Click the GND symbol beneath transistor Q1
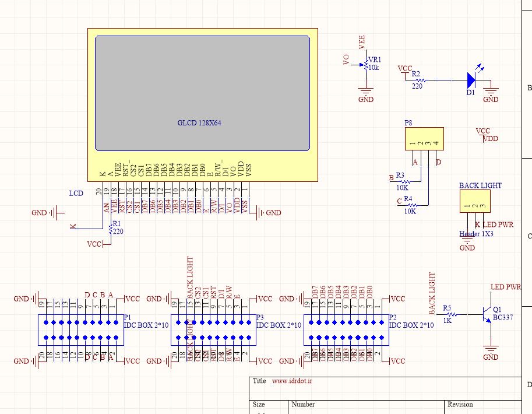This screenshot has width=532, height=414. [491, 351]
